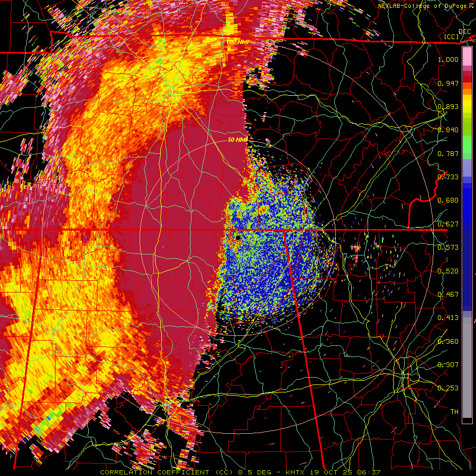
Task: Pick the pink segment of the color bar
Action: pyautogui.click(x=467, y=56)
